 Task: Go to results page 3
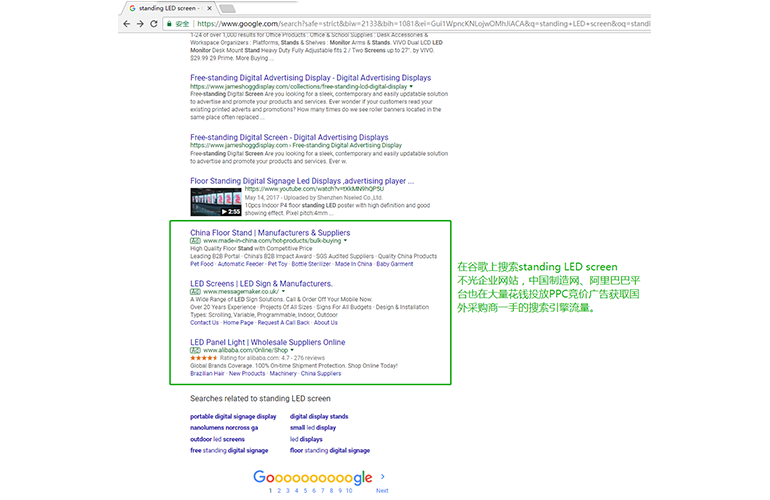tap(288, 491)
